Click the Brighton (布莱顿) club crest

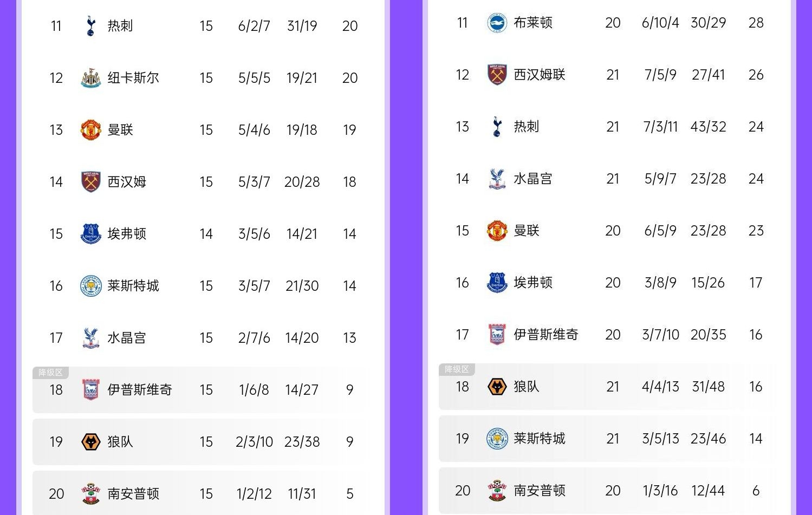tap(497, 23)
